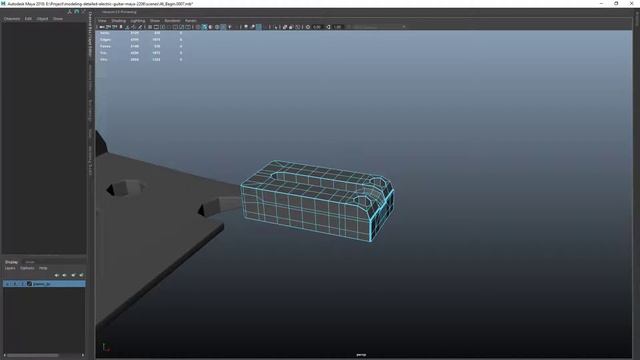Open the Channel Box Show menu
Viewport: 640px width, 360px height.
(x=58, y=19)
